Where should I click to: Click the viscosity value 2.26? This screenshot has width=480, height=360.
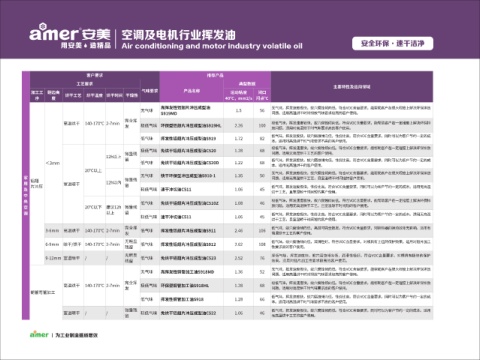239,125
